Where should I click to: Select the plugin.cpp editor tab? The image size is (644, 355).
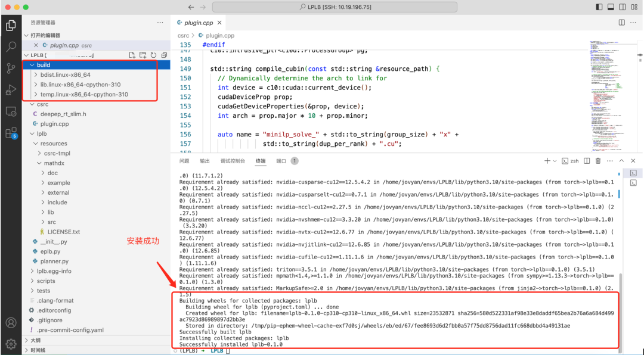coord(199,23)
